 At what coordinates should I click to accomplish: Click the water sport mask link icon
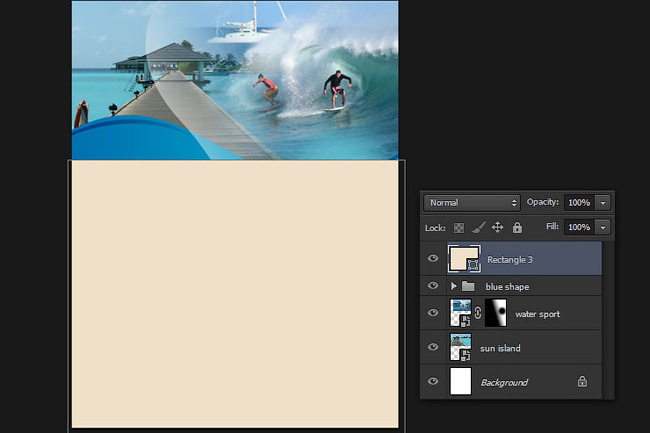click(478, 313)
